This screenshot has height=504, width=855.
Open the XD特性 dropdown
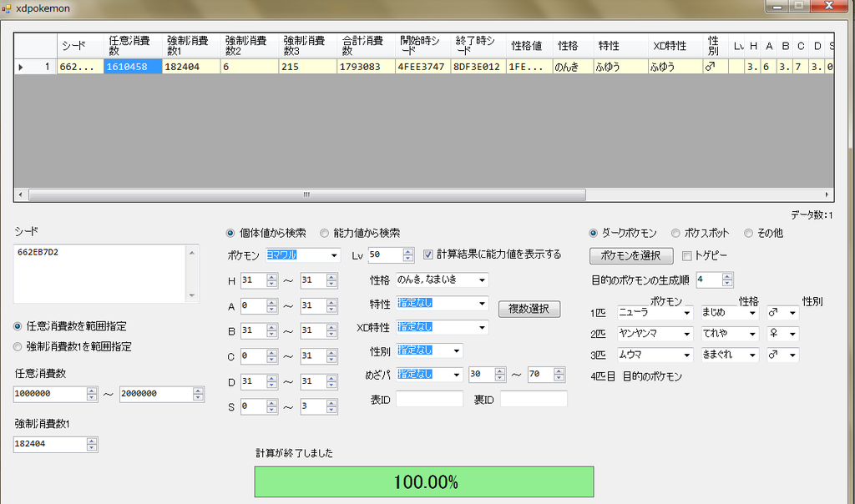(x=442, y=327)
